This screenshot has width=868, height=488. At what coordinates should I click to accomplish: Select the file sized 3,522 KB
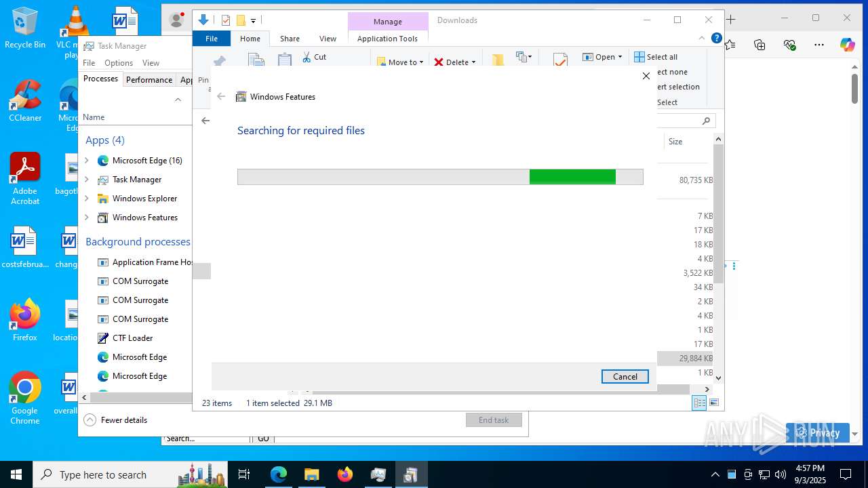click(x=697, y=273)
